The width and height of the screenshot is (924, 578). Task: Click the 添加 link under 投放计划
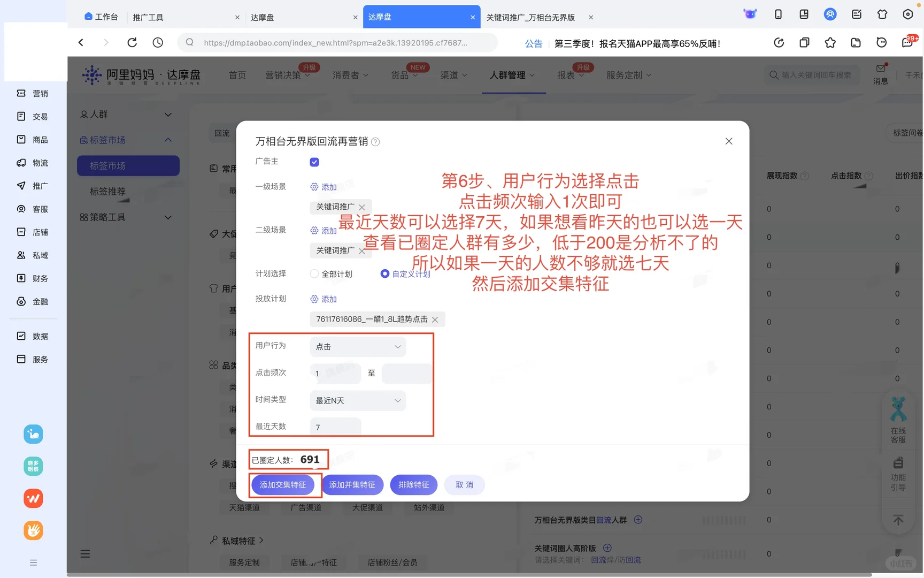pyautogui.click(x=328, y=299)
